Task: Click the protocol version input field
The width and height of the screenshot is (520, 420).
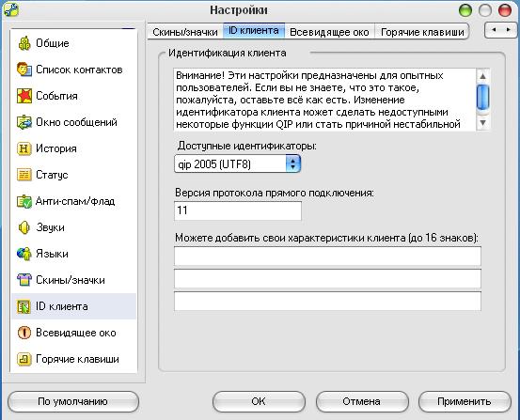Action: [238, 210]
